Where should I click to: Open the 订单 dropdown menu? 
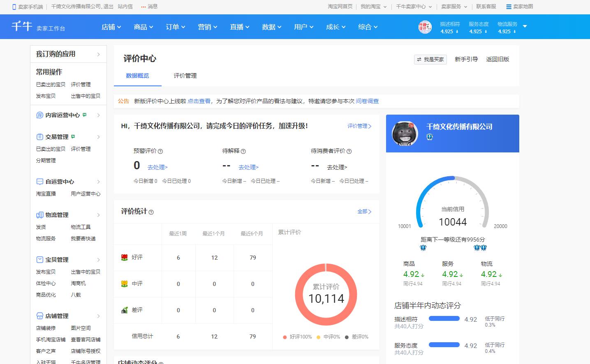pos(175,27)
